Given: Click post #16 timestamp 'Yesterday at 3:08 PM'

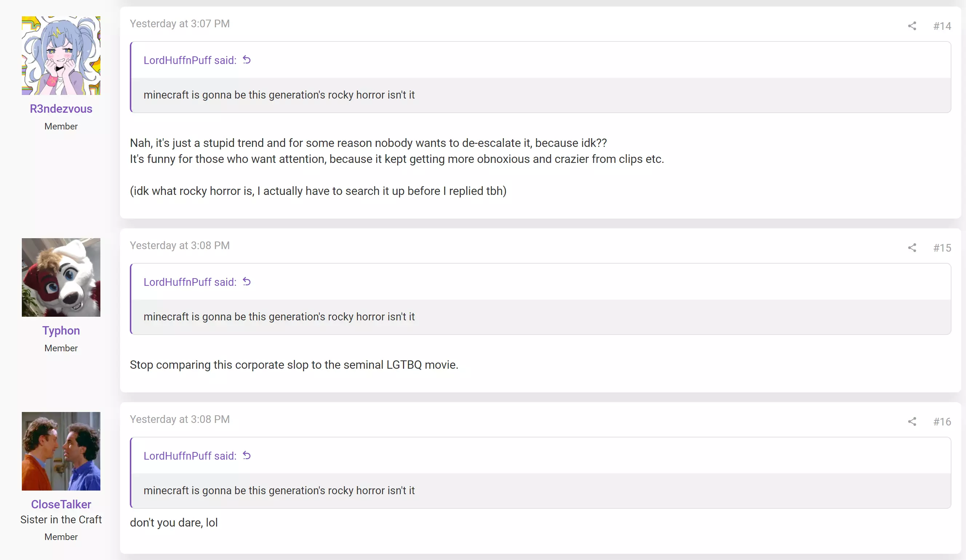Looking at the screenshot, I should point(180,420).
